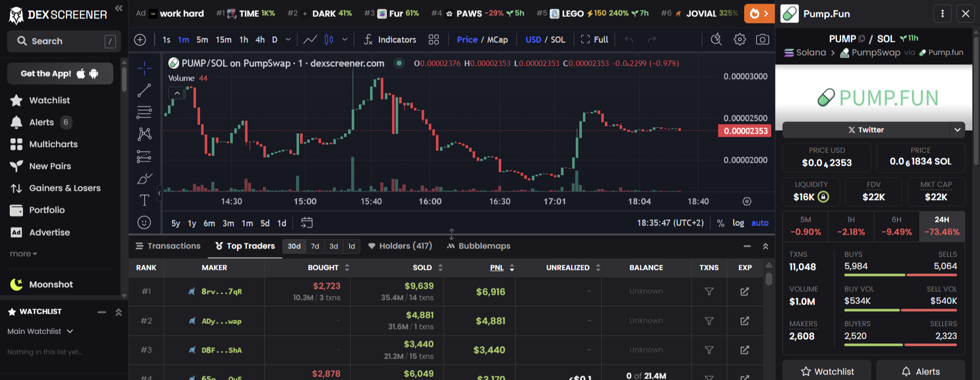This screenshot has width=980, height=380.
Task: Toggle auto scale
Action: 759,223
